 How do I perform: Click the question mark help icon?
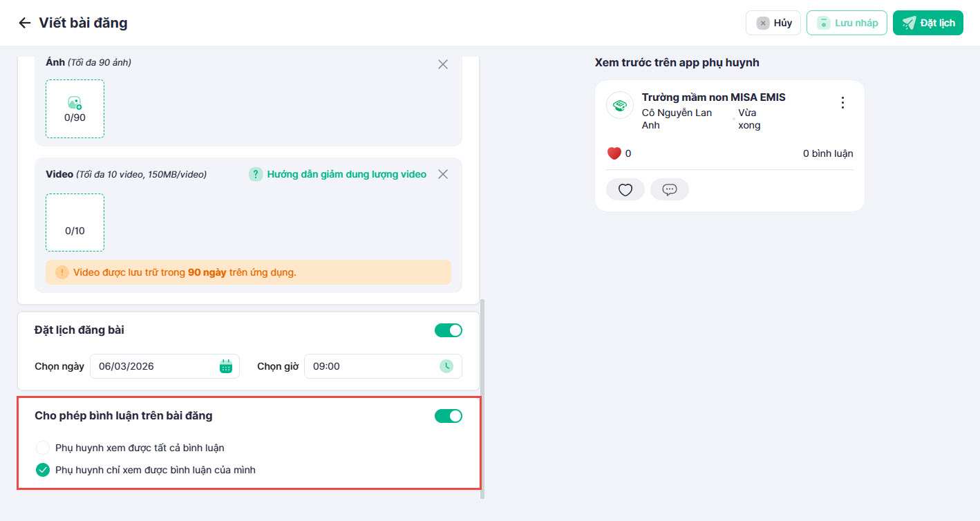(x=256, y=174)
